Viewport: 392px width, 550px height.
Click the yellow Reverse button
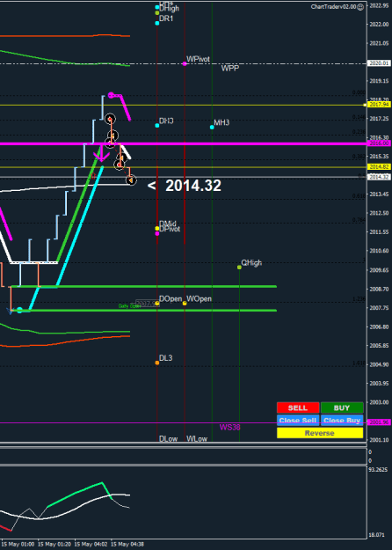point(320,433)
